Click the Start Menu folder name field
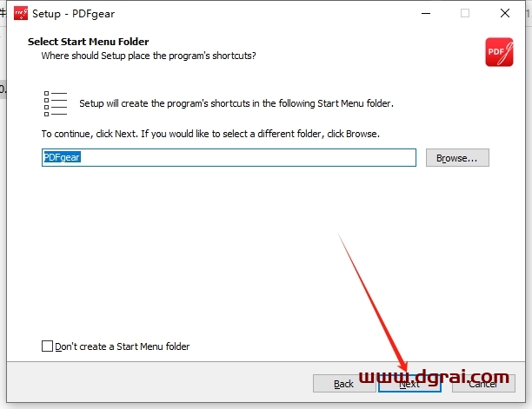532x409 pixels. coord(229,157)
